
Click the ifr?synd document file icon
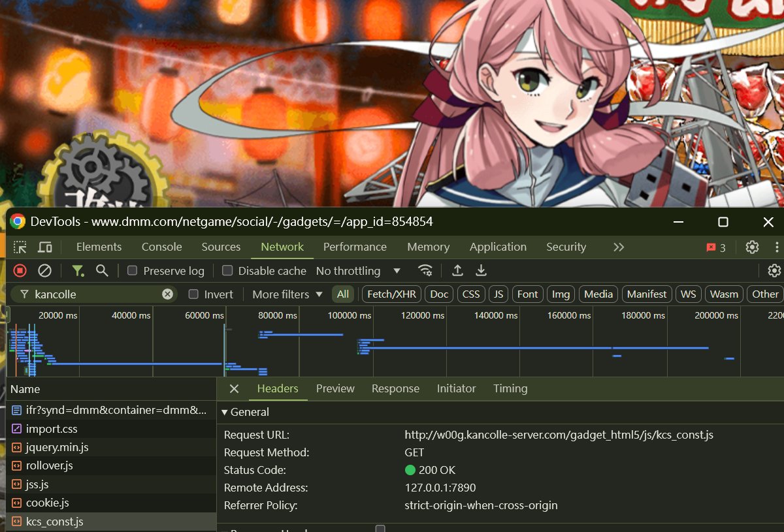coord(16,411)
